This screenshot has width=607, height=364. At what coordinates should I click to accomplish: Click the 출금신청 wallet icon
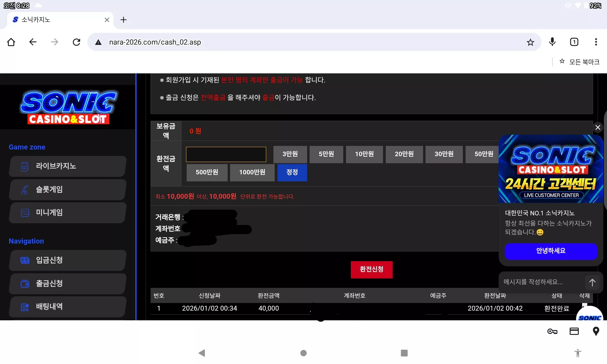(x=25, y=284)
